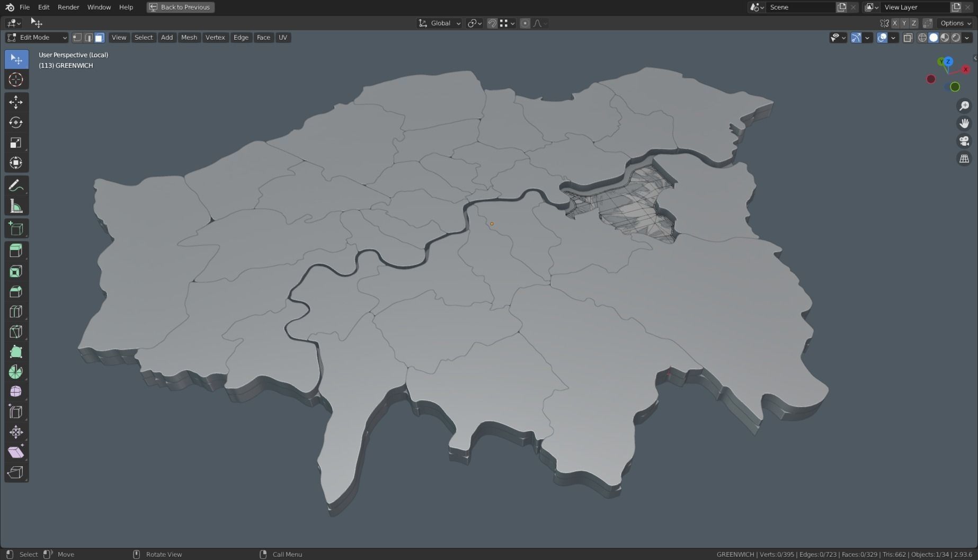Select the Select Box tool
The width and height of the screenshot is (978, 560).
[16, 59]
